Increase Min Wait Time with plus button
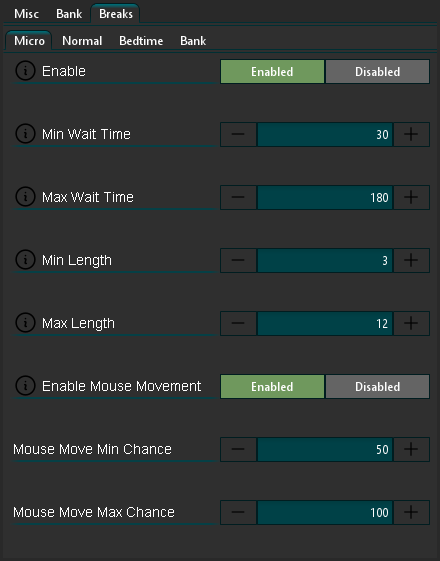 [x=411, y=135]
